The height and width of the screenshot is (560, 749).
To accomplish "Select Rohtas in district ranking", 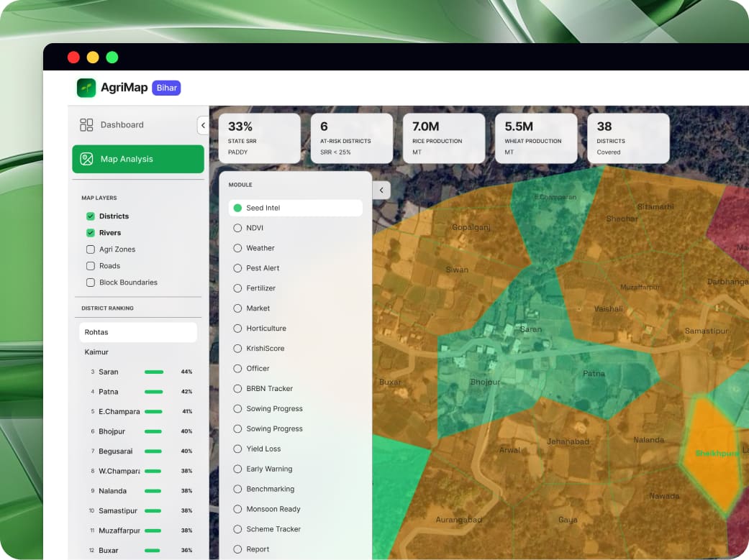I will pyautogui.click(x=138, y=332).
